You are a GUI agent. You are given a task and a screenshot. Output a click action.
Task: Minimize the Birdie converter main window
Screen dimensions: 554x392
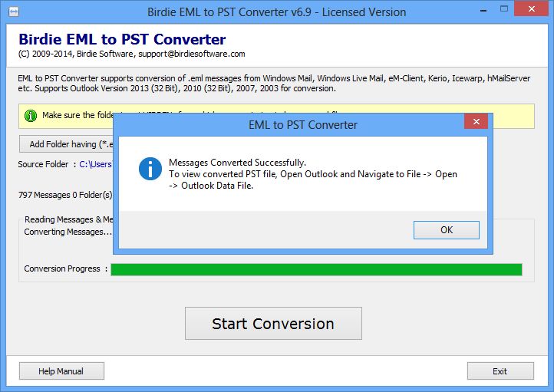[x=483, y=11]
